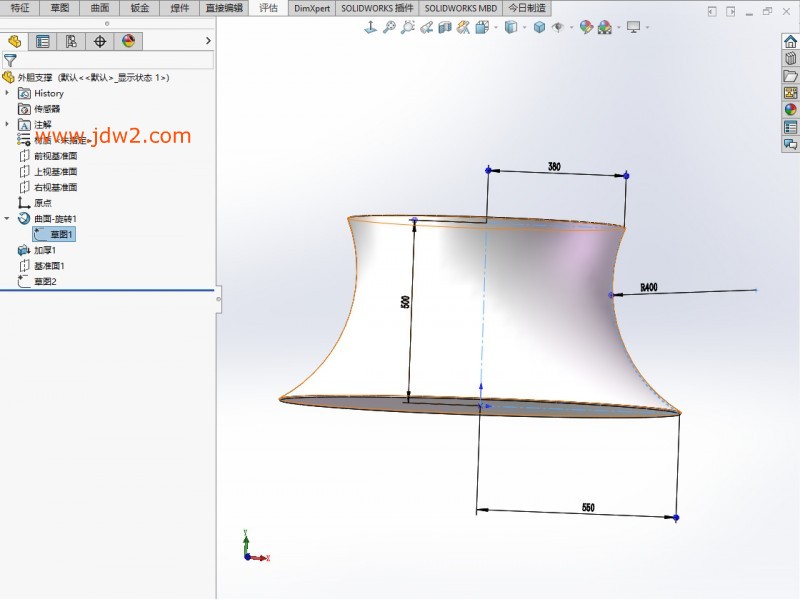Open the SOLIDWORKS MBD tab
This screenshot has height=599, width=800.
tap(461, 7)
